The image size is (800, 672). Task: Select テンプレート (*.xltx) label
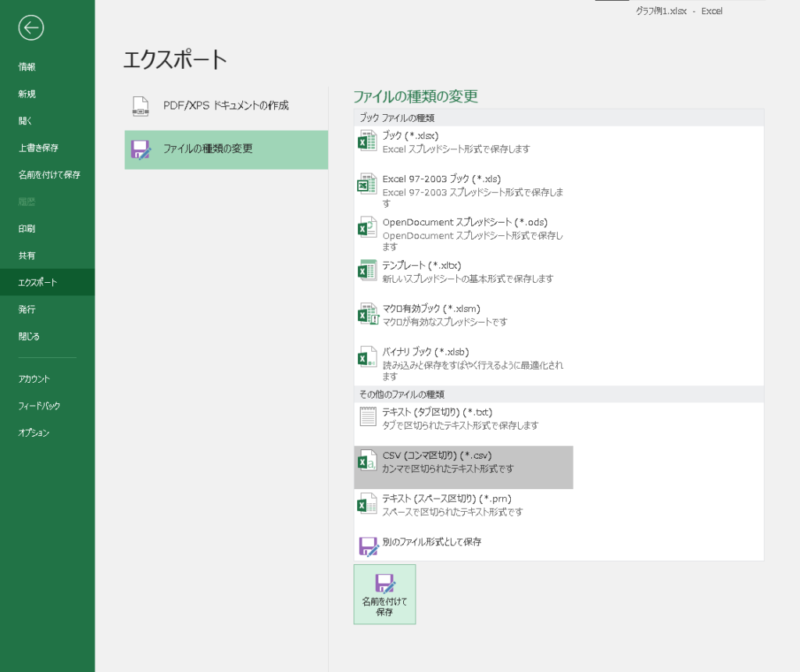click(422, 266)
